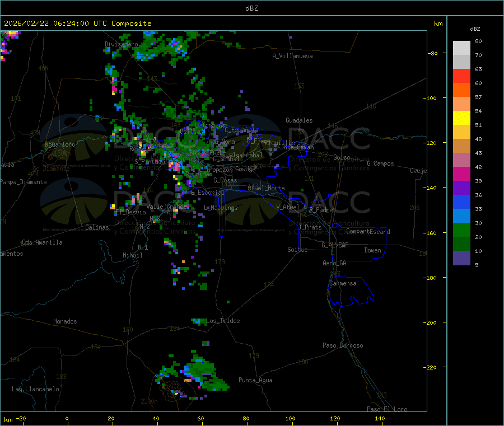504x426 pixels.
Task: Click the -80 km vertical axis tick
Action: click(432, 53)
